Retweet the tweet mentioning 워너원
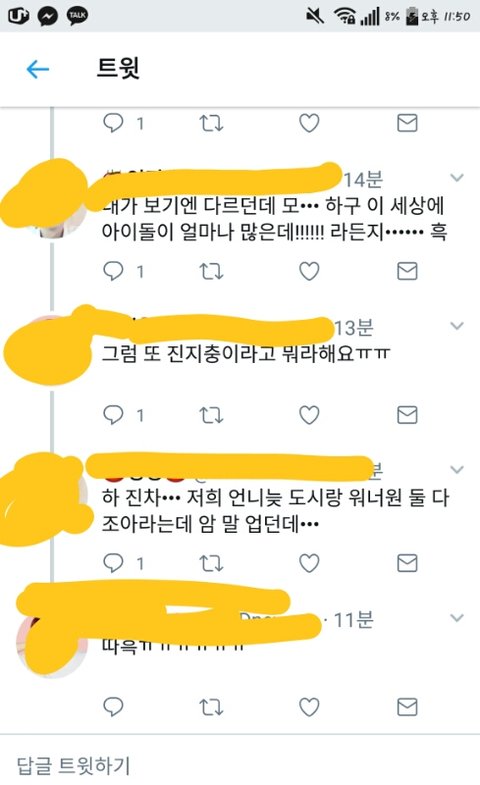This screenshot has height=785, width=480. (211, 564)
